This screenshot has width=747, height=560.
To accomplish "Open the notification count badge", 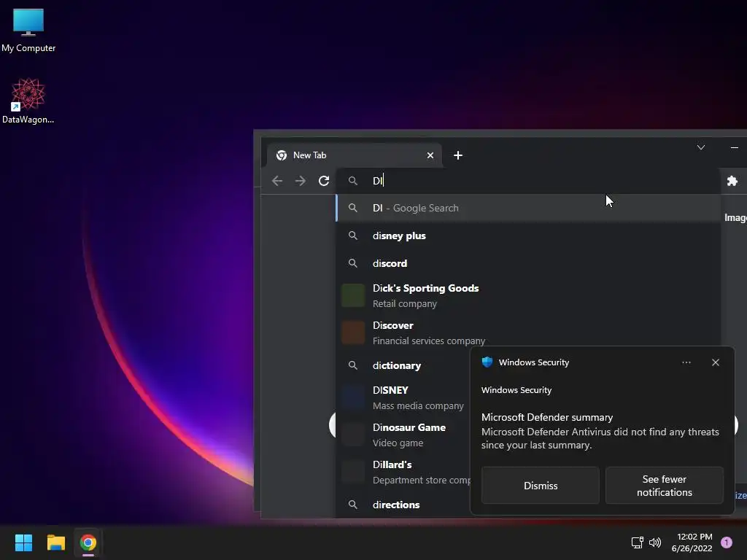I will [727, 542].
